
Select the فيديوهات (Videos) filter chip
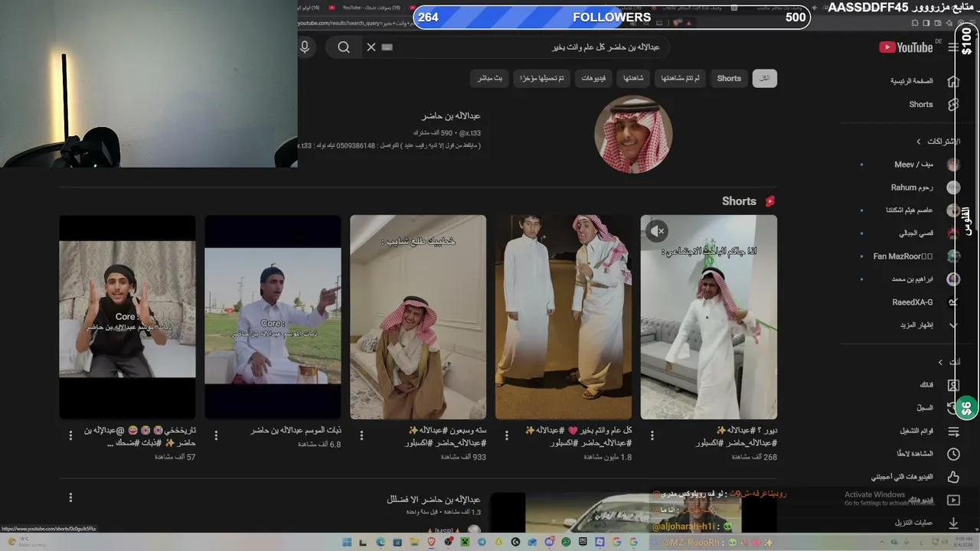[593, 78]
